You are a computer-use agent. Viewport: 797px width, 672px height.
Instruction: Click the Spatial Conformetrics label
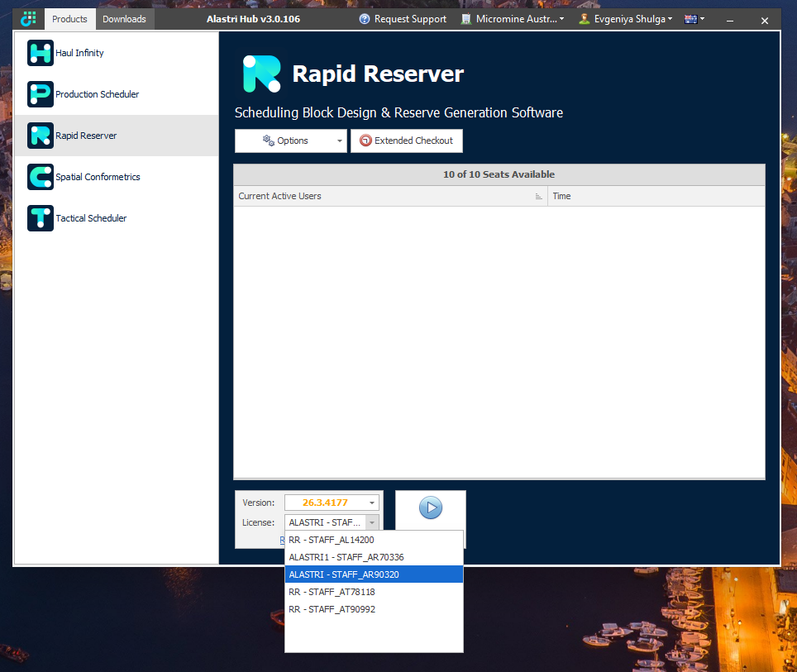point(98,177)
